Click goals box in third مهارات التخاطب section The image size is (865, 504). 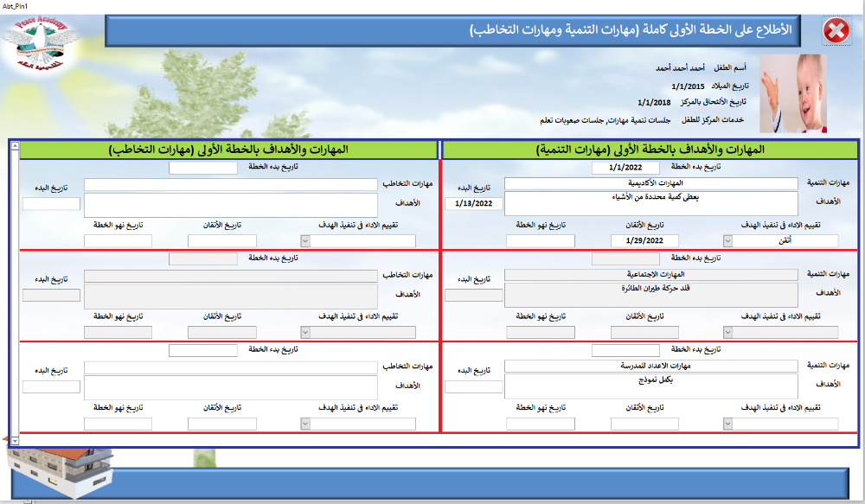(231, 387)
